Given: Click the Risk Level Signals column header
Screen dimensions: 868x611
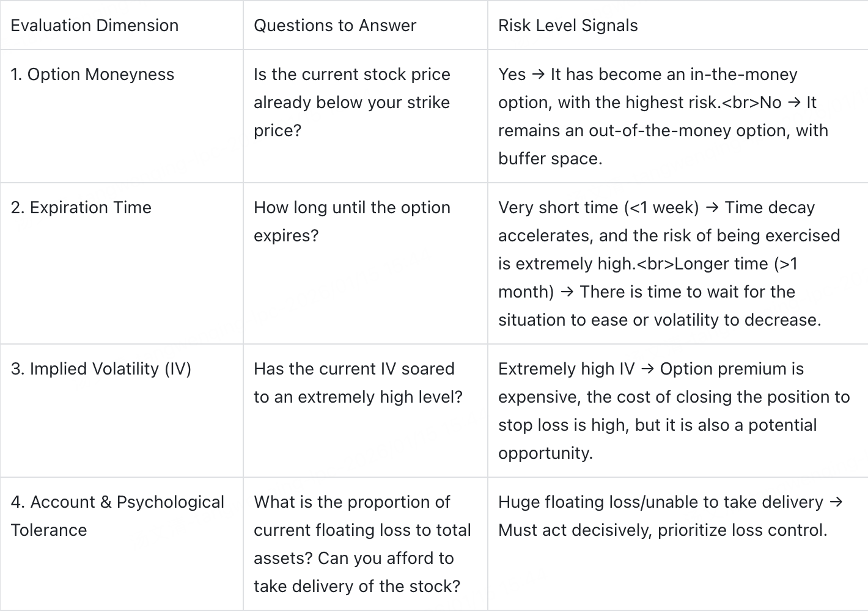Looking at the screenshot, I should [x=568, y=26].
